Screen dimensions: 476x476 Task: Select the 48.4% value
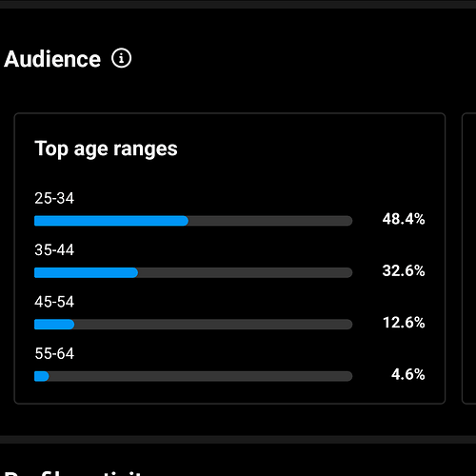pyautogui.click(x=404, y=219)
